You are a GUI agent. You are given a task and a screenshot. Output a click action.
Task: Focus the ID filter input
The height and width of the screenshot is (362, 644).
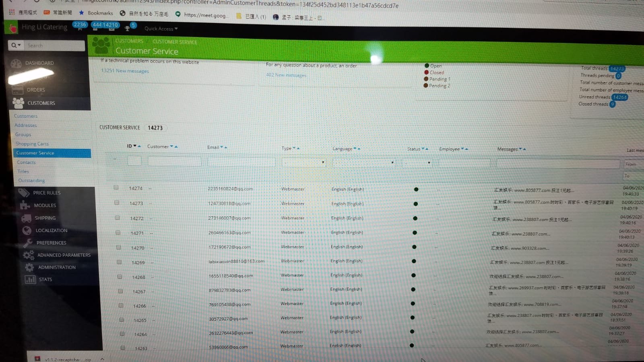point(134,161)
